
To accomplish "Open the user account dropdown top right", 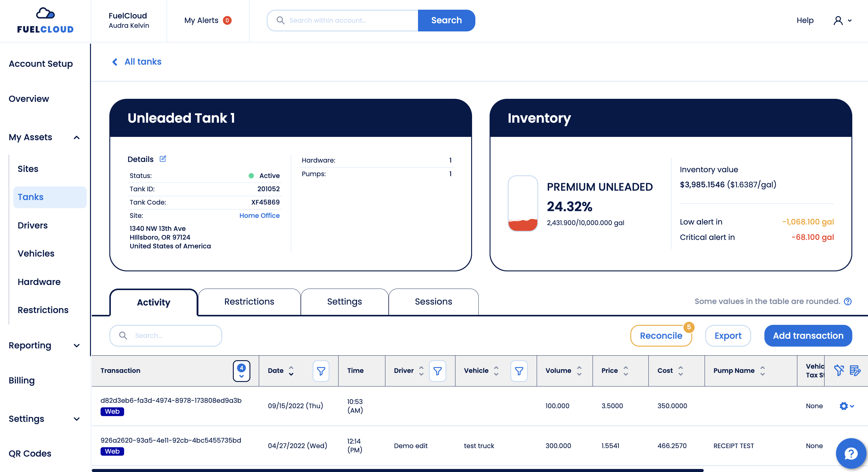I will [x=843, y=20].
